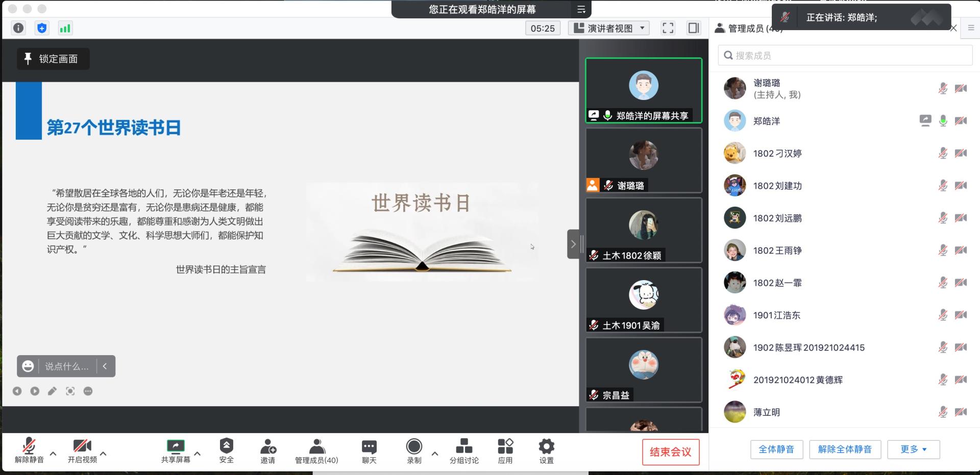The image size is (980, 475).
Task: Click the pen annotation icon on slide
Action: coord(52,391)
